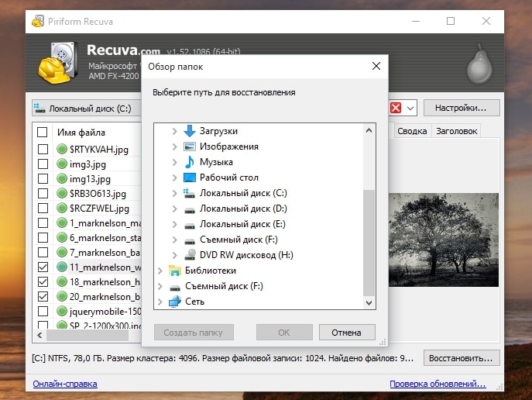Click the nested Съемный диск (F:) drive icon

tap(189, 241)
